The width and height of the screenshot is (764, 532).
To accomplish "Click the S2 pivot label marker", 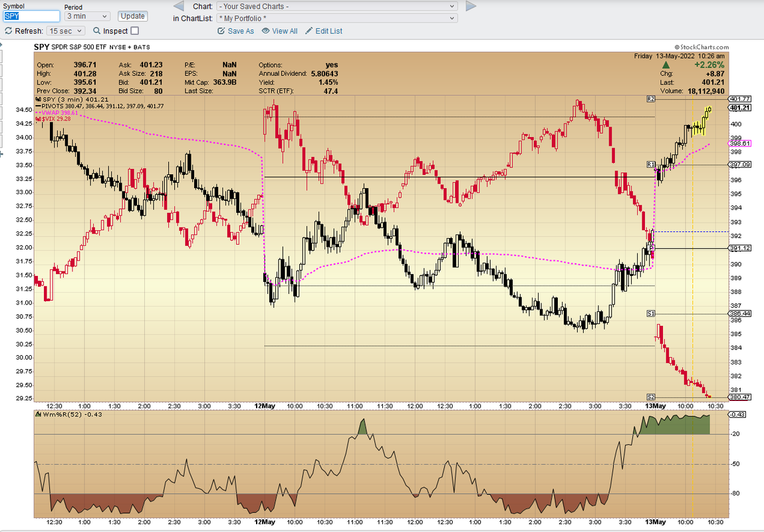I will pos(650,396).
